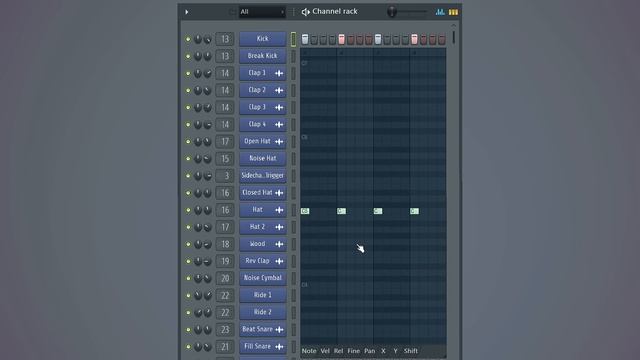
Task: Click Beat Snare mixer track number 23
Action: point(225,329)
